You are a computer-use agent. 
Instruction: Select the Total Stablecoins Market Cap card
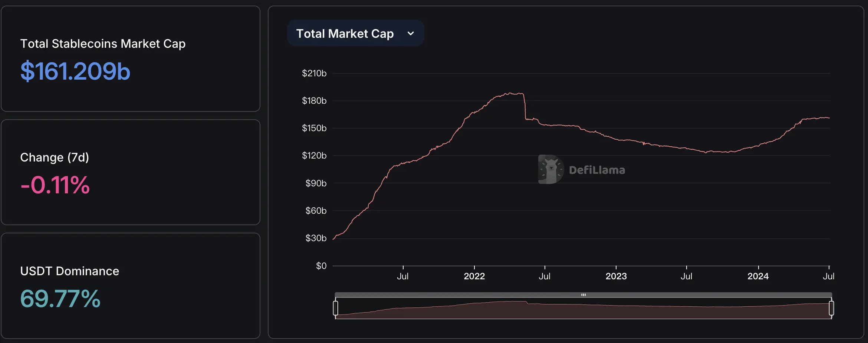tap(131, 59)
